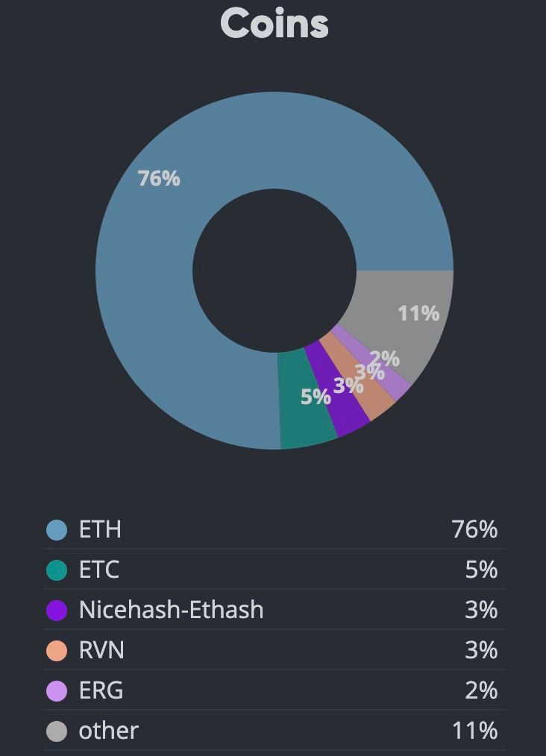The width and height of the screenshot is (546, 756).
Task: Click the purple Nicehash-Ethash legend dot
Action: pyautogui.click(x=57, y=611)
